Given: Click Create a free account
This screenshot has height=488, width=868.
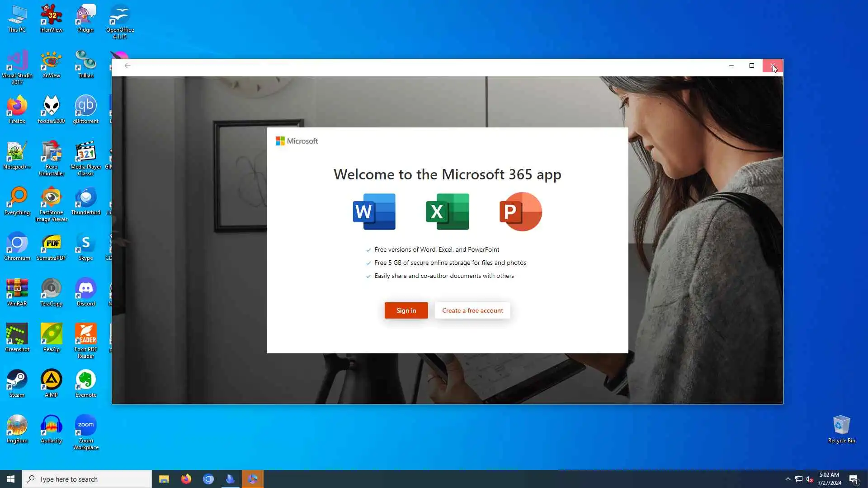Looking at the screenshot, I should pyautogui.click(x=472, y=310).
